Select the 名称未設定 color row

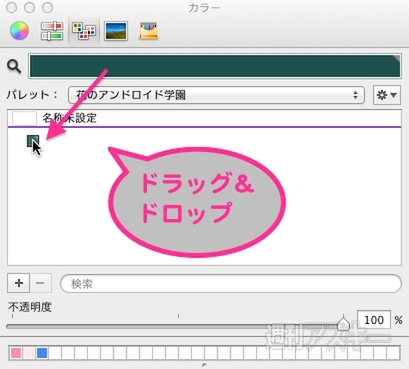click(204, 118)
